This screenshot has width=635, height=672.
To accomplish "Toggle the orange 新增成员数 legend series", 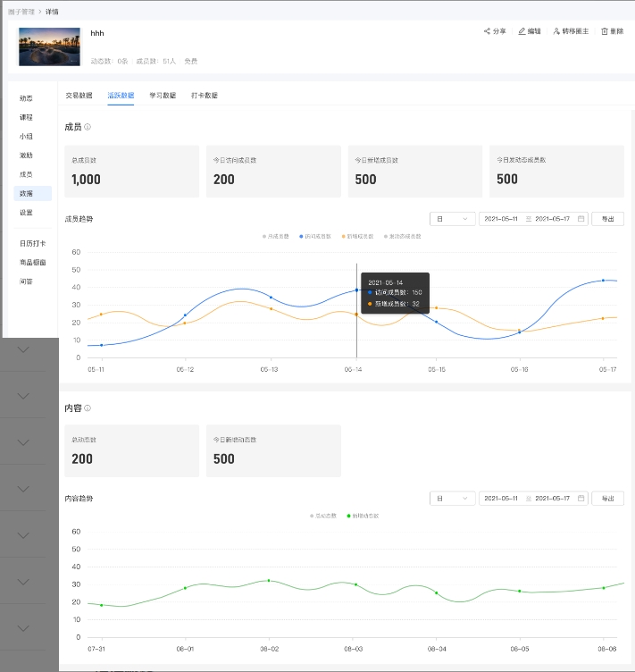I will pos(343,236).
